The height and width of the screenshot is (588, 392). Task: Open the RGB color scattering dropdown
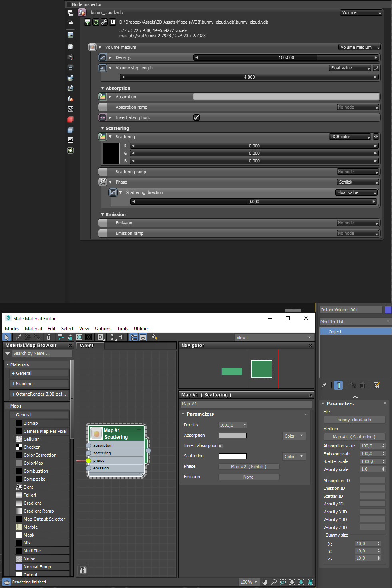pyautogui.click(x=350, y=137)
